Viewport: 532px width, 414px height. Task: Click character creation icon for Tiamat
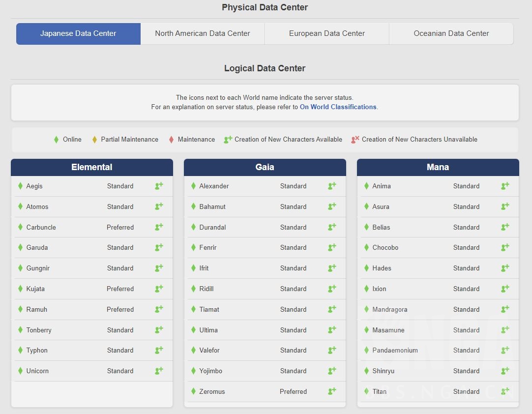(332, 309)
